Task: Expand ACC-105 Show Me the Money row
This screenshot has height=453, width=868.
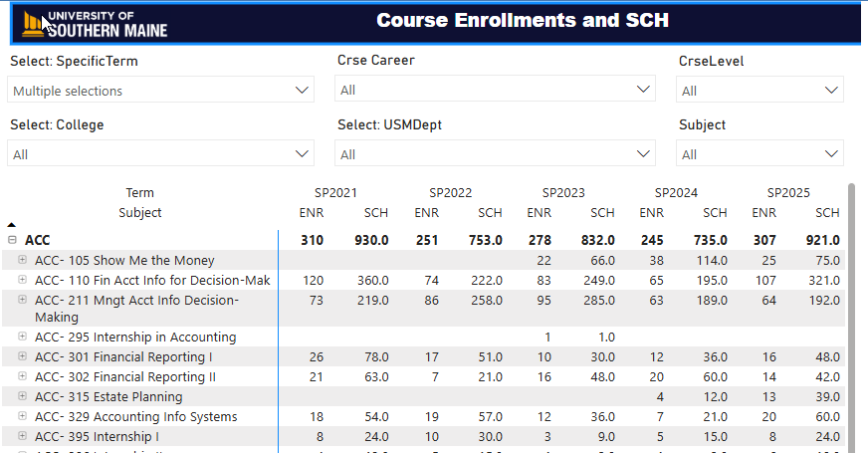Action: 23,260
